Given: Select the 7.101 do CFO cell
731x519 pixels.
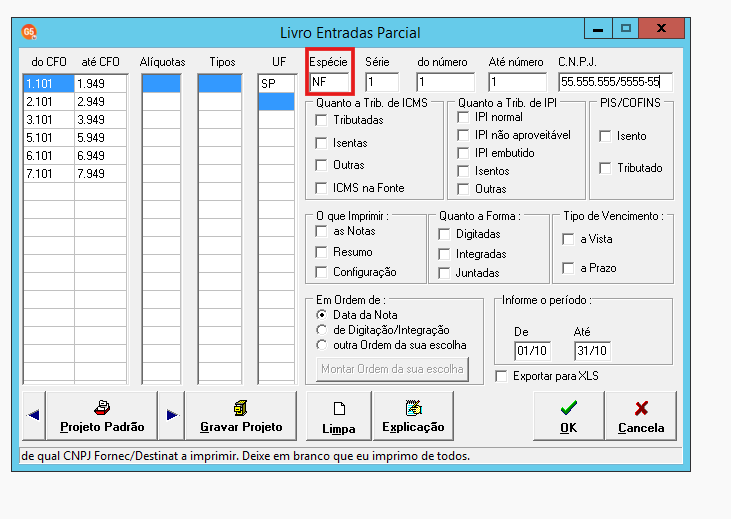Looking at the screenshot, I should (49, 174).
